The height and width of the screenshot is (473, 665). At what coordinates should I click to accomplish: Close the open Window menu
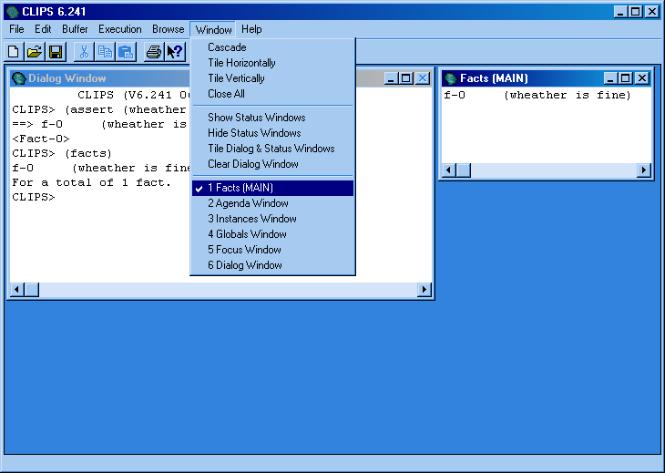(213, 30)
